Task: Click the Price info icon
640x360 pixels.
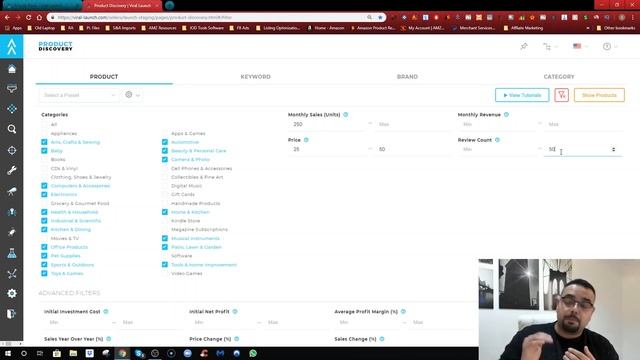Action: 306,140
